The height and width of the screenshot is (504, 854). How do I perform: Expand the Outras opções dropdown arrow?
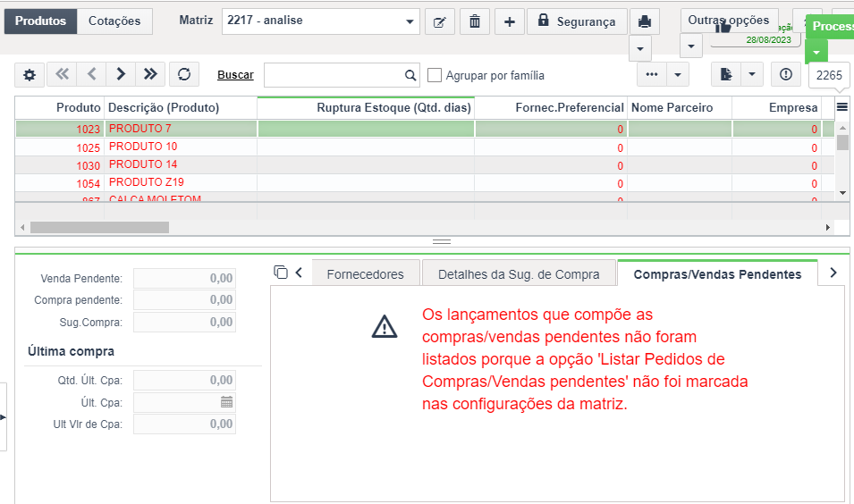pyautogui.click(x=691, y=46)
